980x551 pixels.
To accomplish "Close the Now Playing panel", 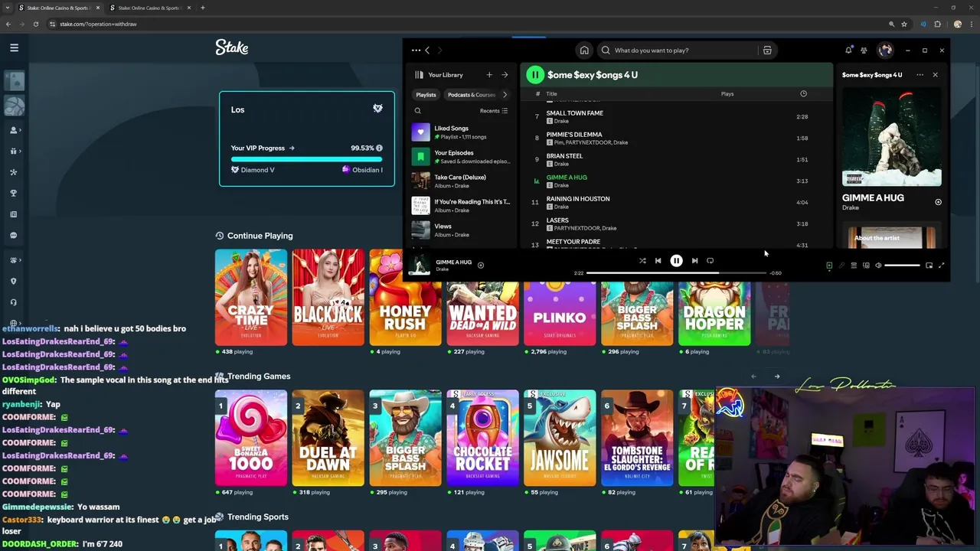I will (935, 75).
